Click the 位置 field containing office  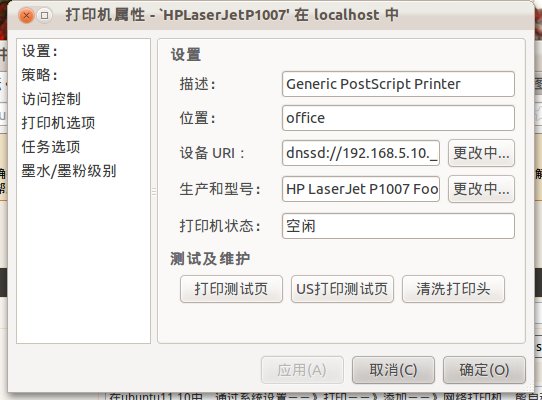click(398, 118)
